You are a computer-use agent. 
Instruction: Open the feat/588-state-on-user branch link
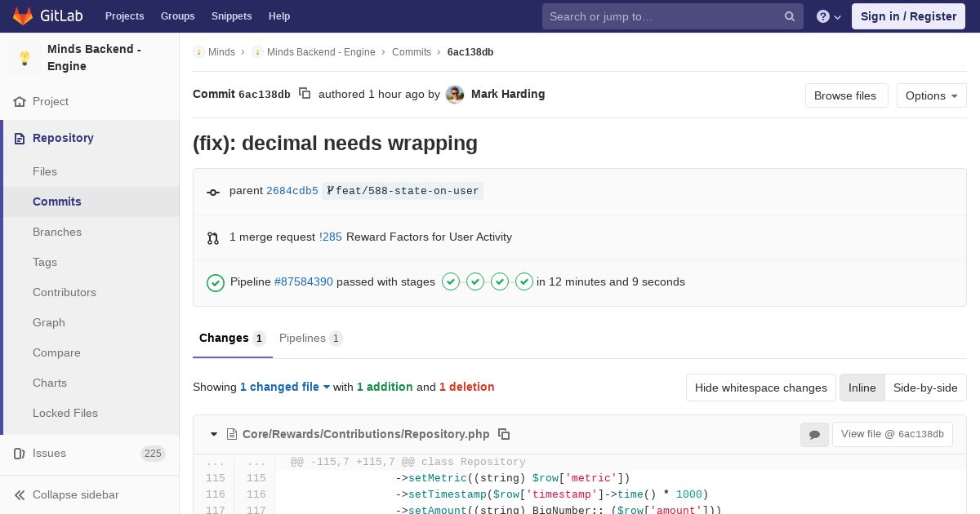point(403,191)
